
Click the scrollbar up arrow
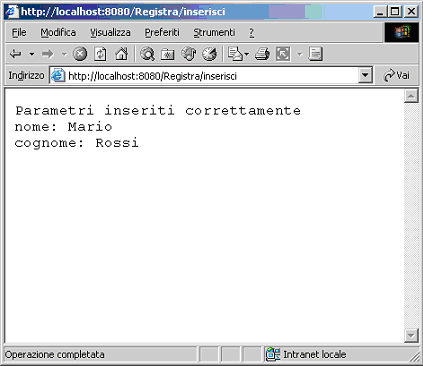pos(411,96)
